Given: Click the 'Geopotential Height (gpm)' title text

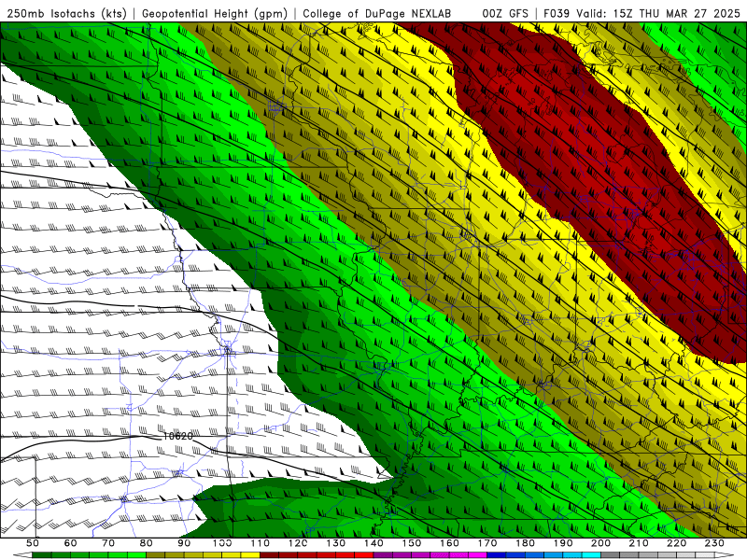Looking at the screenshot, I should click(x=215, y=13).
